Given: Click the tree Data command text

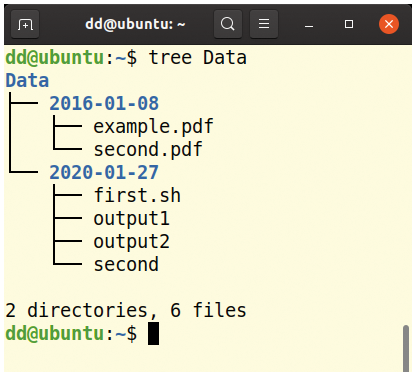Looking at the screenshot, I should [x=197, y=58].
